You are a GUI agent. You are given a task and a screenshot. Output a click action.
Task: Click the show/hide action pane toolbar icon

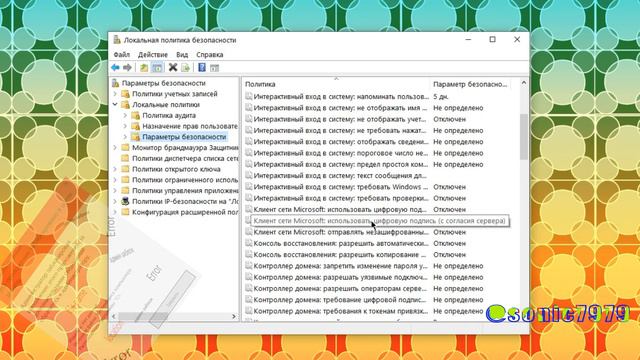point(214,68)
